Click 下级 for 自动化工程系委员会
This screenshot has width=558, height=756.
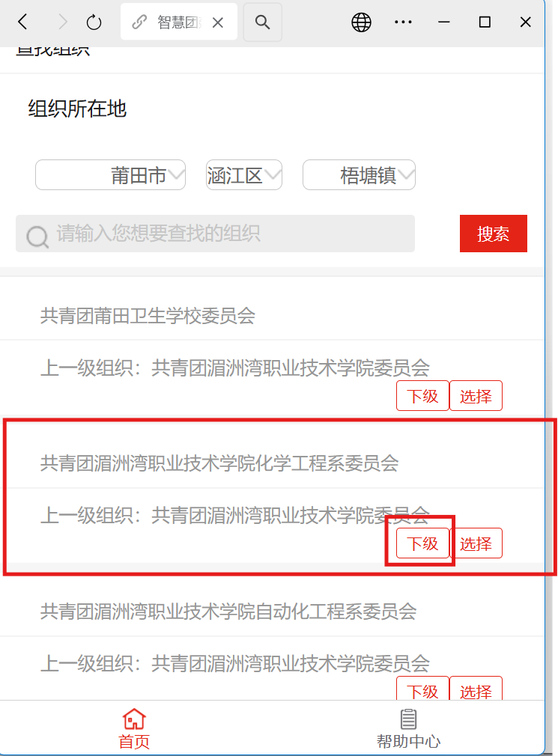(422, 689)
